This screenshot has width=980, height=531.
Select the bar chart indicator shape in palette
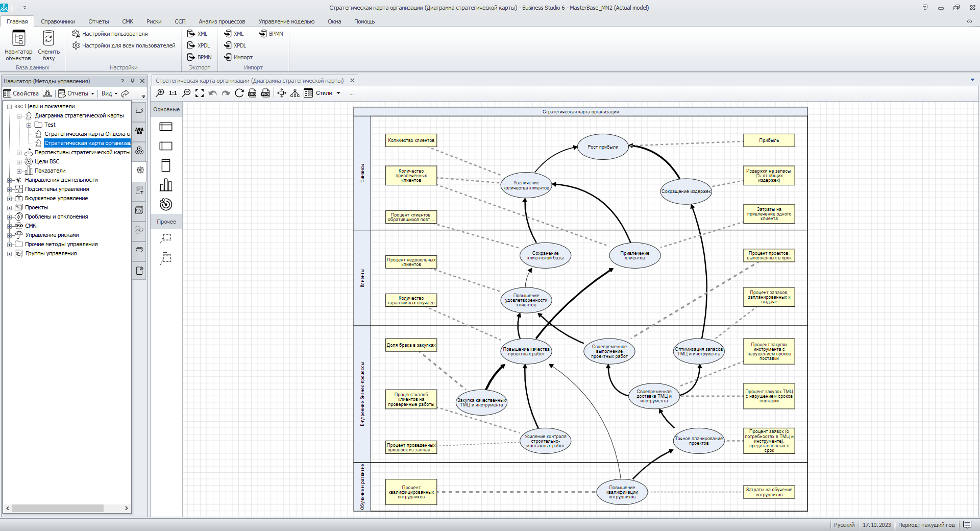tap(166, 185)
